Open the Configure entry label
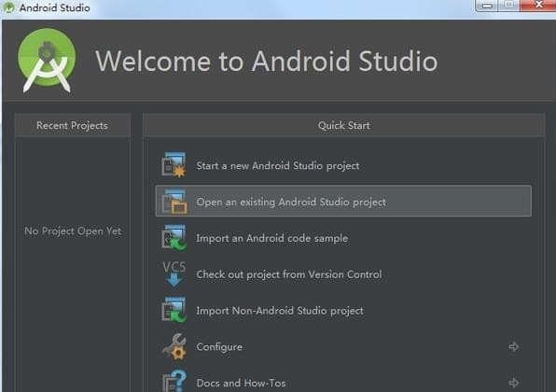This screenshot has height=392, width=556. click(x=219, y=346)
